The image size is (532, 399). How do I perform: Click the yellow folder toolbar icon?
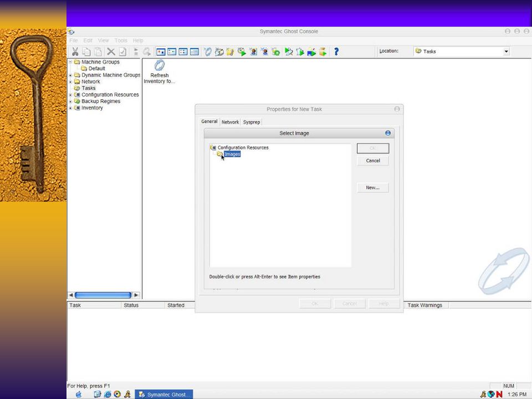tap(231, 52)
